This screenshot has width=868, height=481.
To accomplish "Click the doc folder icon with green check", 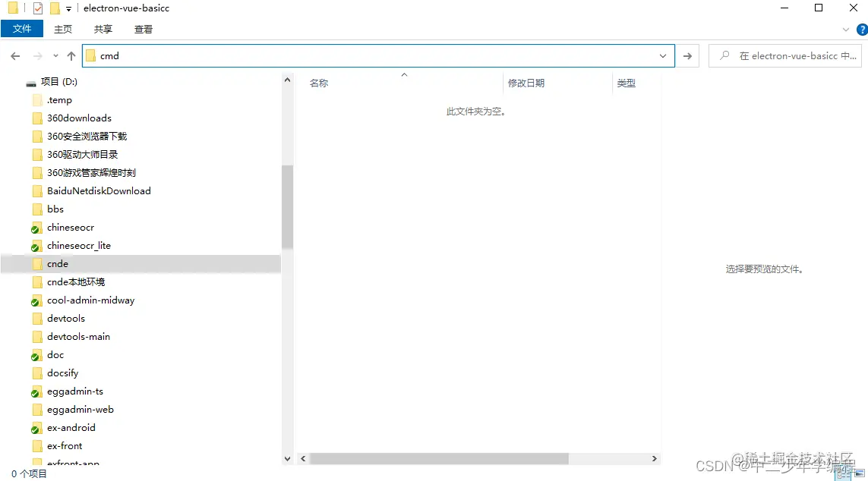I will 36,356.
